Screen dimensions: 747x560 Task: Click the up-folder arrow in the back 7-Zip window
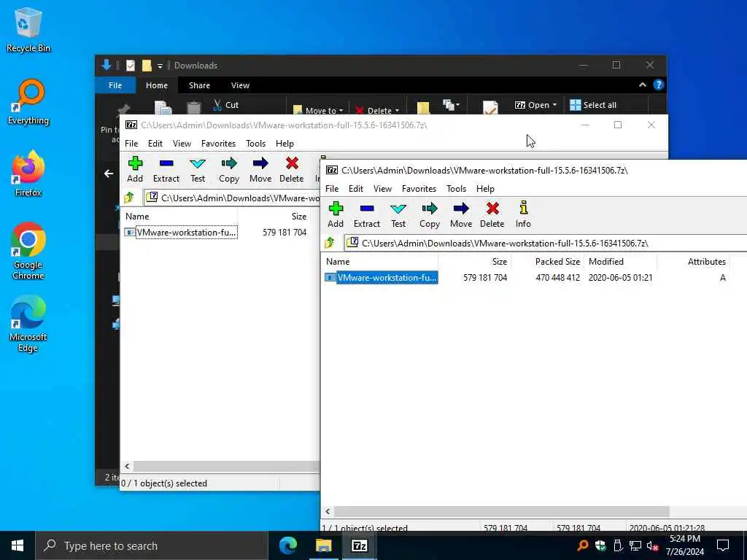coord(129,198)
